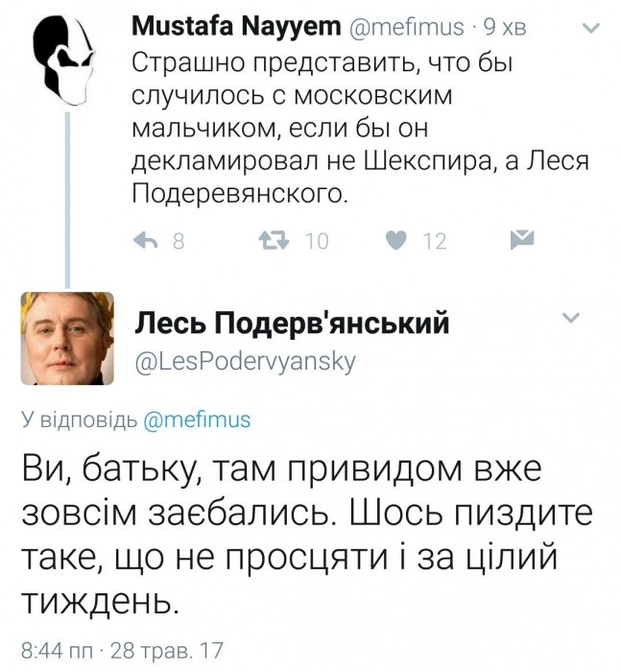Open Лесь Подерв'янський profile photo
This screenshot has height=672, width=621.
point(67,338)
